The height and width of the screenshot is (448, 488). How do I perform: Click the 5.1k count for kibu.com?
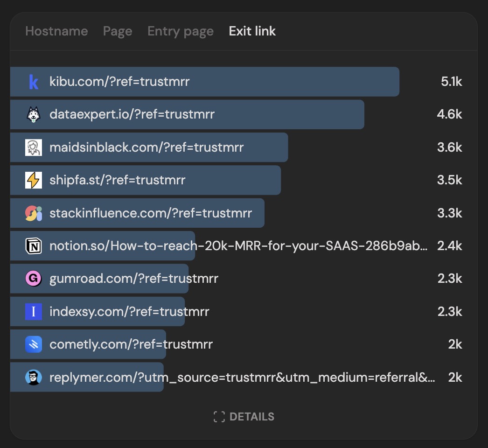pyautogui.click(x=451, y=82)
